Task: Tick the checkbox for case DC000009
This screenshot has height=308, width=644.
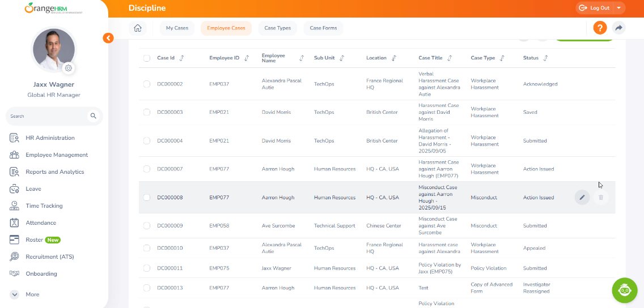Action: (147, 225)
